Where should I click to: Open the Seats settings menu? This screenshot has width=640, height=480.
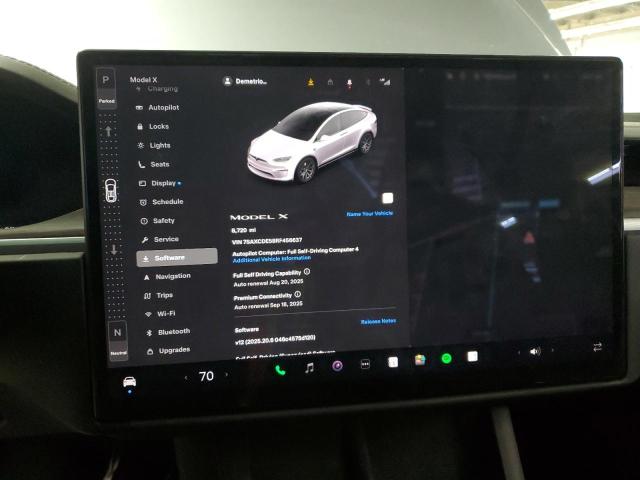[x=153, y=164]
